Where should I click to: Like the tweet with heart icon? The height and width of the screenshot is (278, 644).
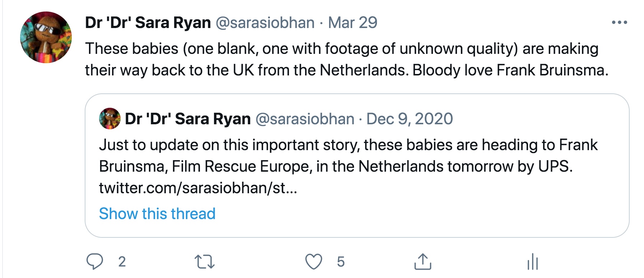(314, 261)
